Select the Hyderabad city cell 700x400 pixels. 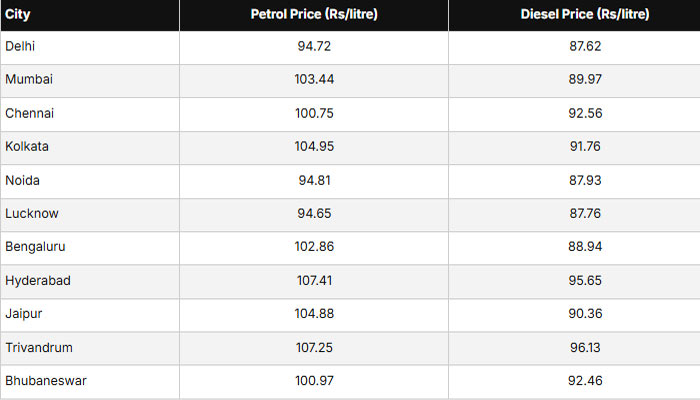[37, 281]
